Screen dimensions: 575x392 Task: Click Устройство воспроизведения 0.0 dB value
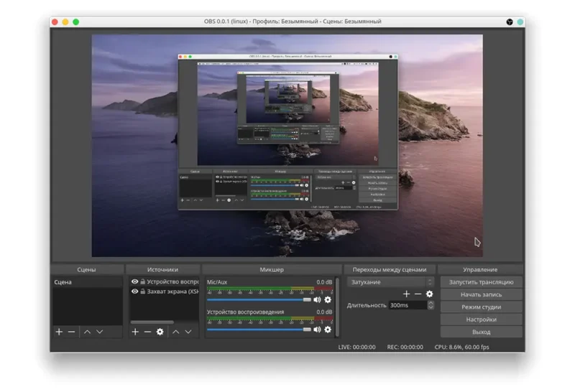click(324, 312)
